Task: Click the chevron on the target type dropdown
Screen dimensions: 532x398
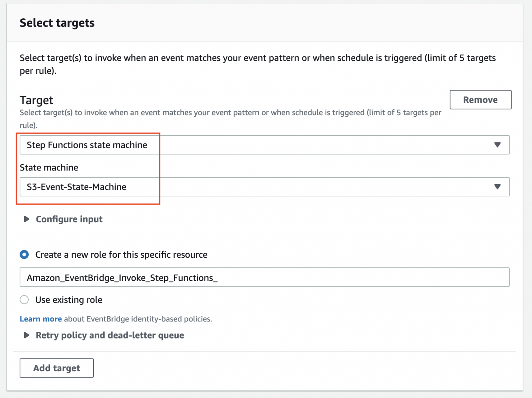Action: (x=498, y=145)
